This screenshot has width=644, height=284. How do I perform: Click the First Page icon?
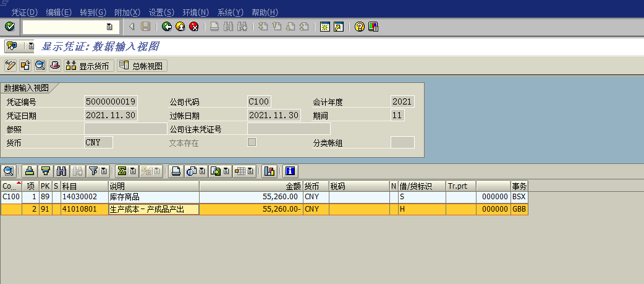tap(263, 27)
